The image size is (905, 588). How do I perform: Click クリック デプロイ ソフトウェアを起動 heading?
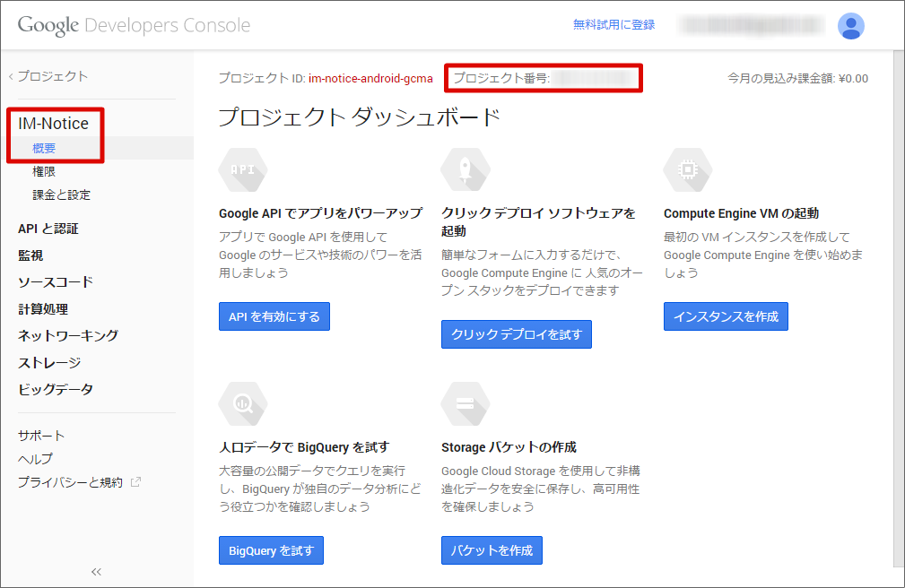[x=538, y=222]
